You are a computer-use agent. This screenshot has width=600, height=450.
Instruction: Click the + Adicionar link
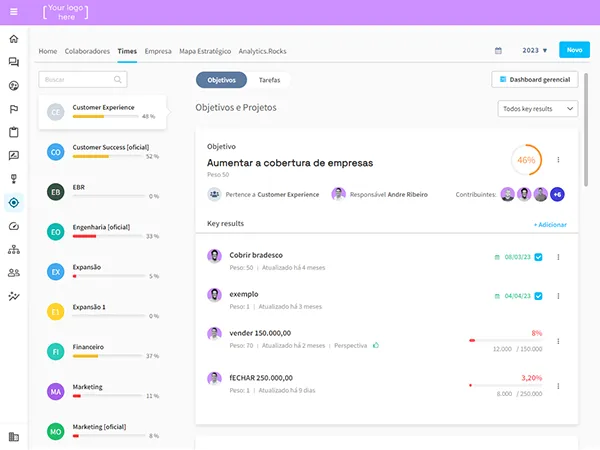coord(550,225)
